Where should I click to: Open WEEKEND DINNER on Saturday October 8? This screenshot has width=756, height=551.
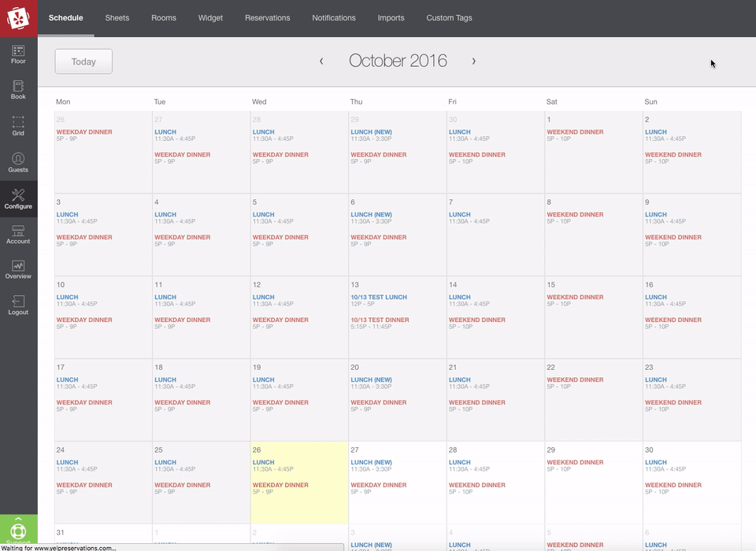(575, 215)
